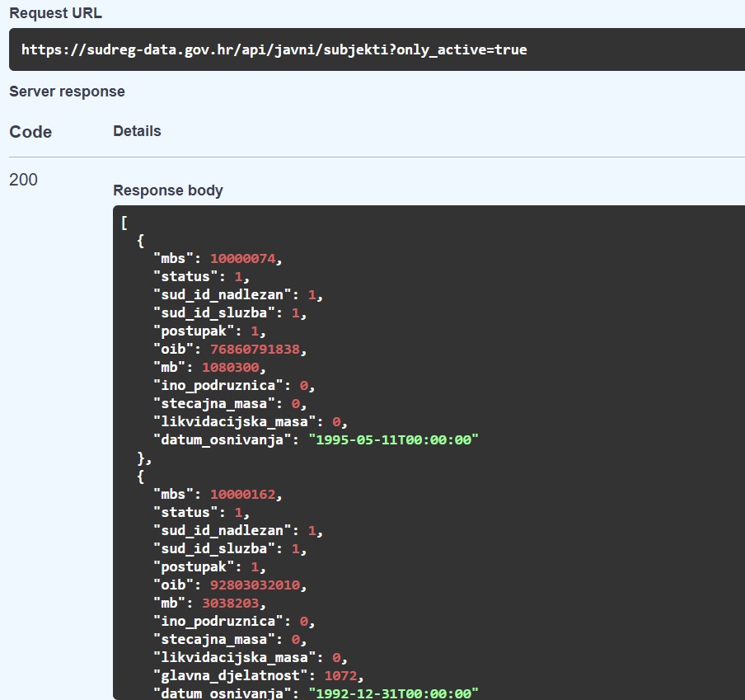This screenshot has height=700, width=745.
Task: Click the "Server response" heading
Action: point(67,92)
